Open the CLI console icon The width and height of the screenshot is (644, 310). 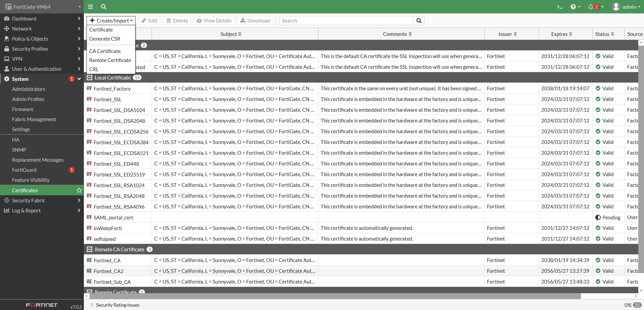click(559, 7)
